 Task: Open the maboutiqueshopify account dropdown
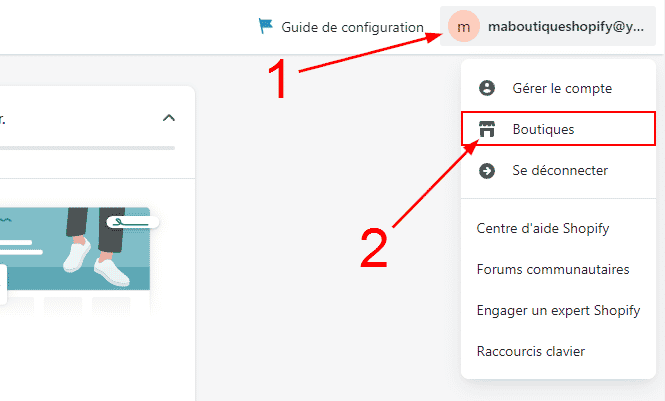[548, 26]
